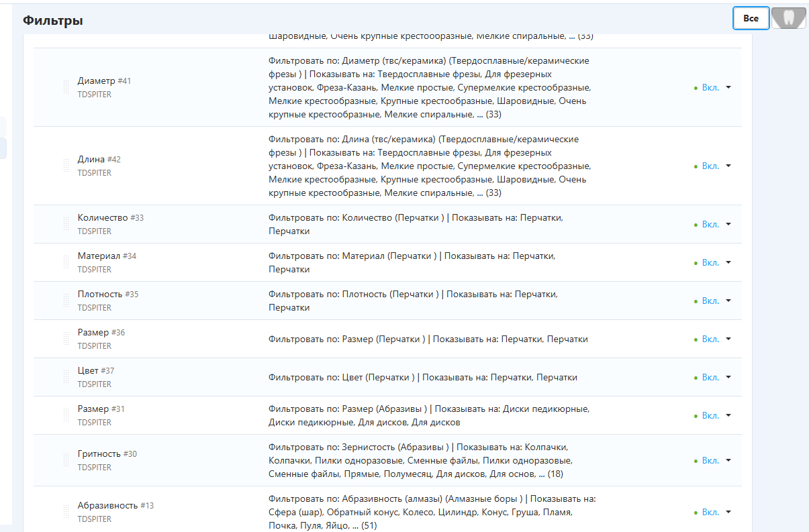Toggle the Вкл. status of Абразивность #13
Screen dimensions: 809x532
(x=710, y=513)
